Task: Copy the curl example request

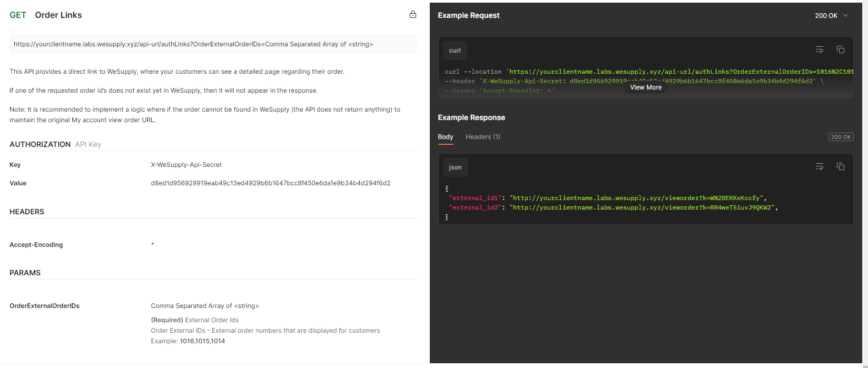Action: pos(841,49)
